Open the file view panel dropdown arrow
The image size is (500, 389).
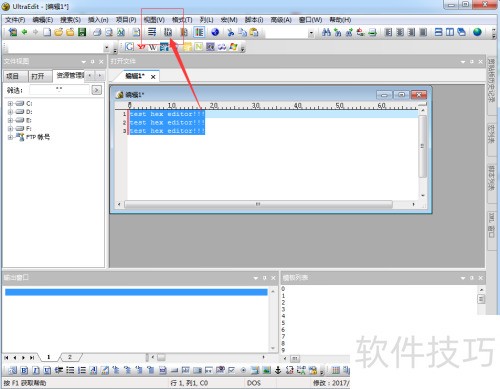[x=84, y=62]
